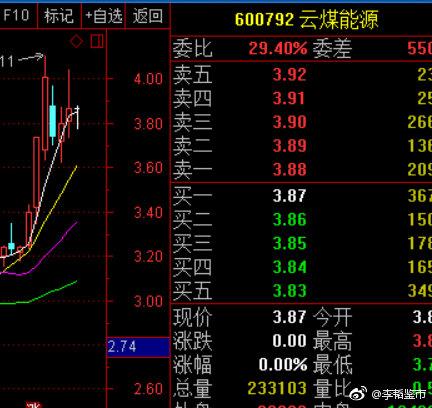Image resolution: width=432 pixels, height=408 pixels.
Task: Click the 卖五 row label
Action: click(x=192, y=74)
